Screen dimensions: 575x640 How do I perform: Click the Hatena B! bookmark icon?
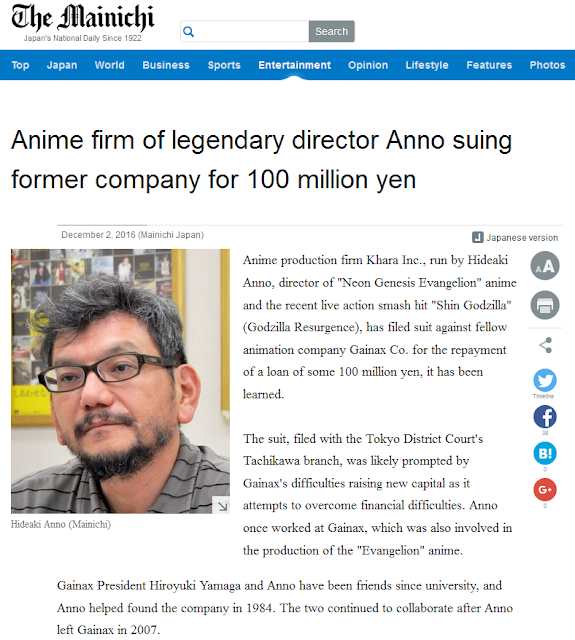tap(545, 453)
